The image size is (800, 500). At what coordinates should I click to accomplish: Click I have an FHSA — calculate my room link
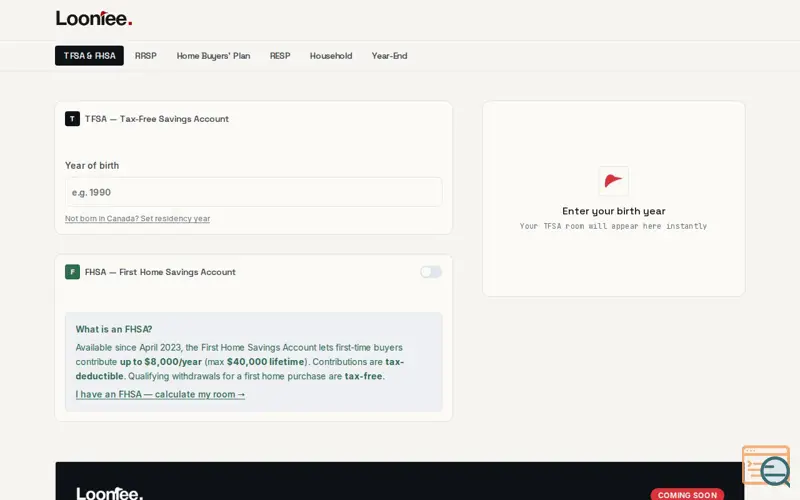(x=160, y=394)
